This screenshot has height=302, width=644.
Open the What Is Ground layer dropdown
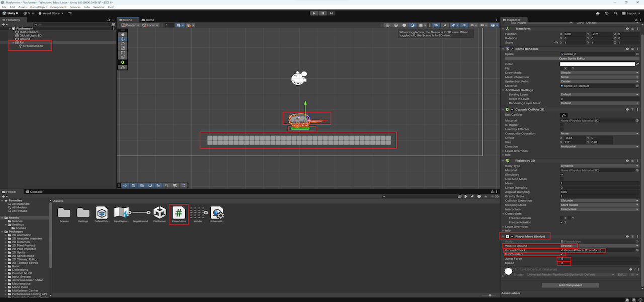pyautogui.click(x=599, y=246)
